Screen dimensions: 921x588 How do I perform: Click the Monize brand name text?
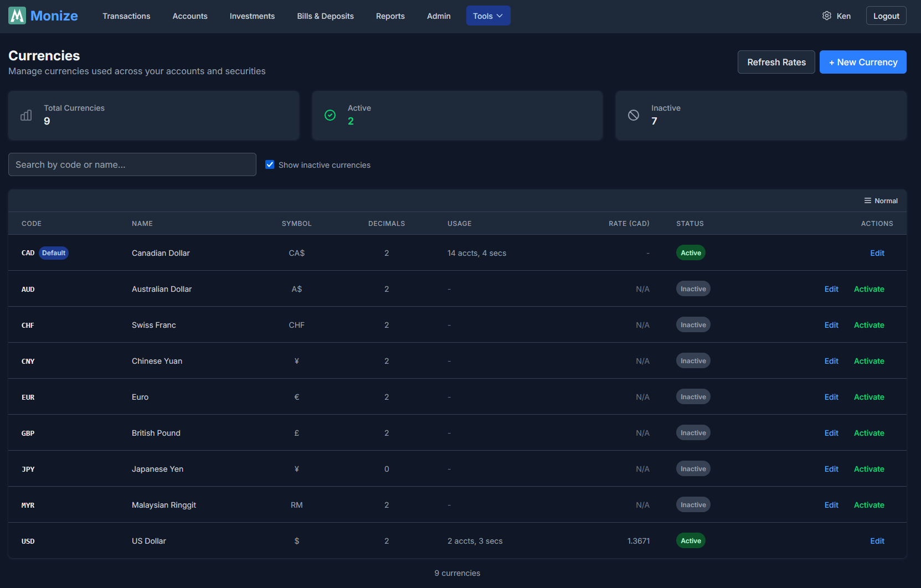click(x=54, y=16)
